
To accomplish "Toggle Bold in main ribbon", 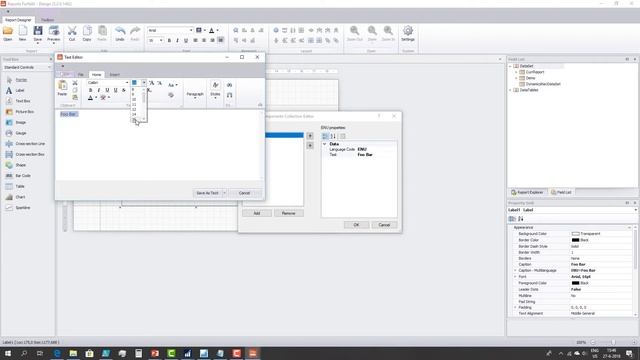I will [169, 40].
